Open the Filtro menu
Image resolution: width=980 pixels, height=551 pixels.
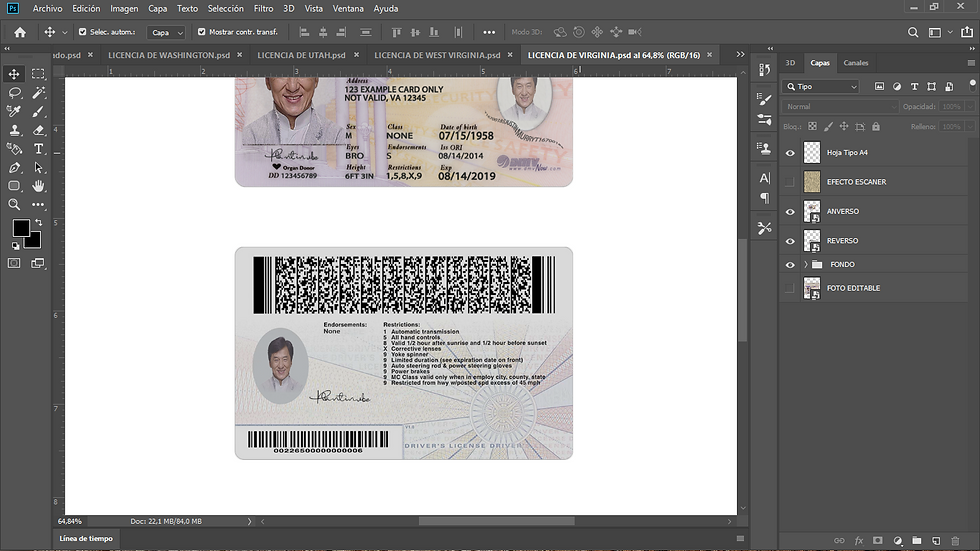[x=263, y=9]
